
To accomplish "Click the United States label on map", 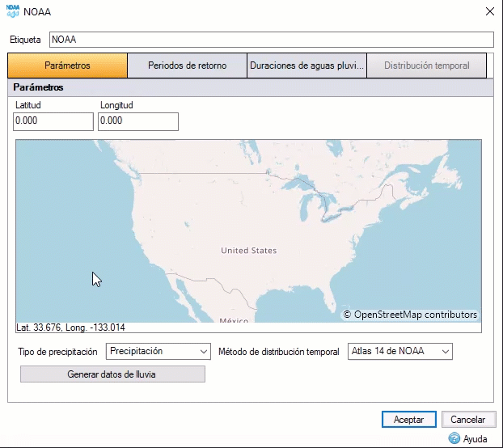I will [248, 251].
